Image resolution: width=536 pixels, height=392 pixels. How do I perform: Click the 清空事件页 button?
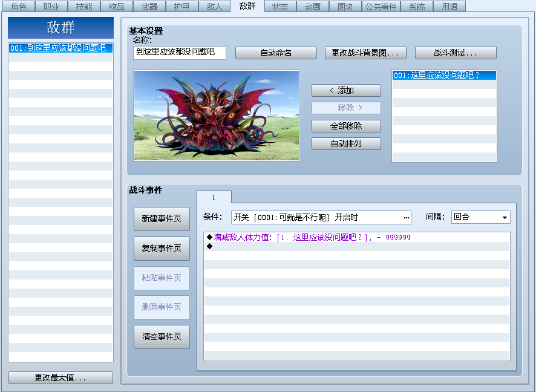(162, 336)
